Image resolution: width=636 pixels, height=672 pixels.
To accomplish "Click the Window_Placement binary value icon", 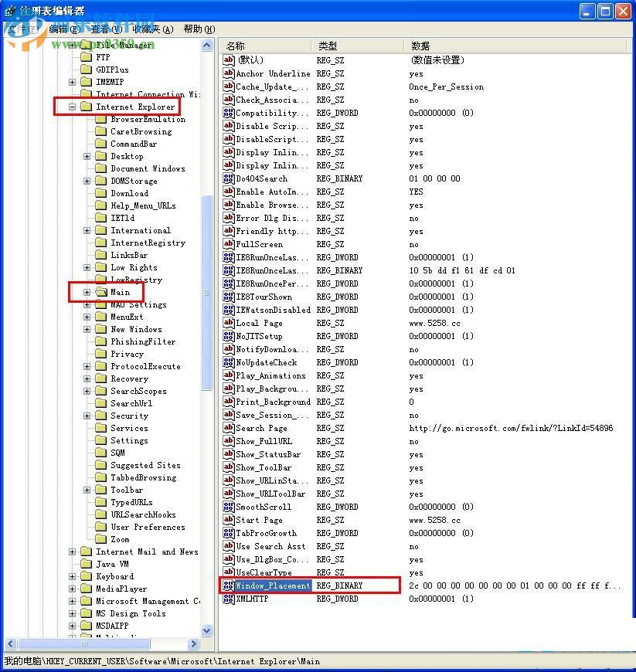I will coord(228,585).
